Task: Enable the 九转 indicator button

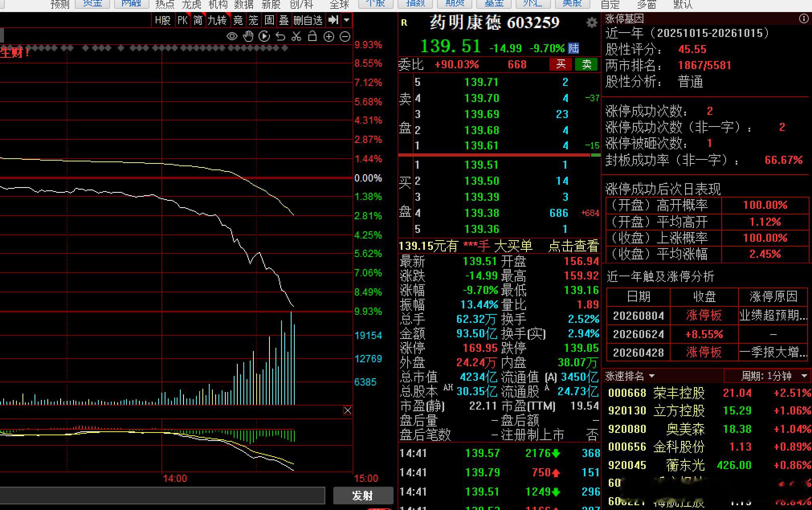Action: coord(217,20)
